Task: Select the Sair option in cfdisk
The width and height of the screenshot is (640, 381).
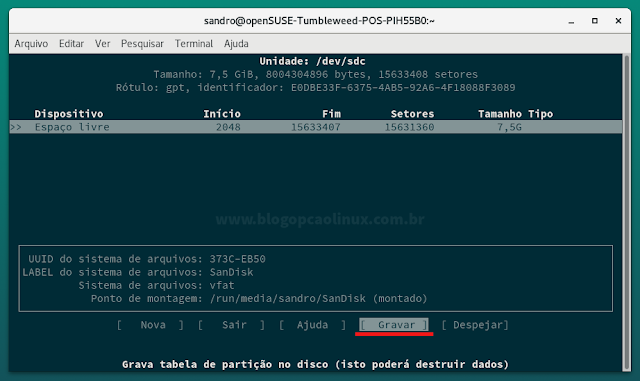Action: tap(231, 325)
